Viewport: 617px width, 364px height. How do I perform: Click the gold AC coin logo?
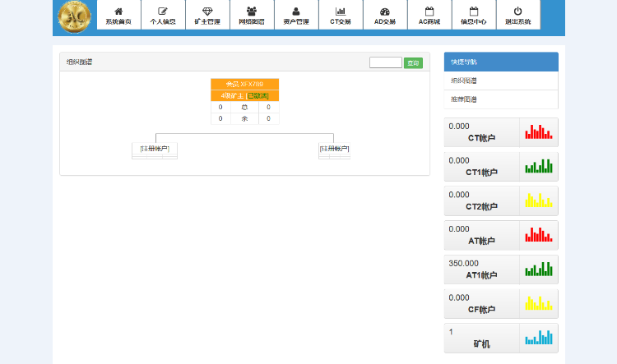coord(74,17)
